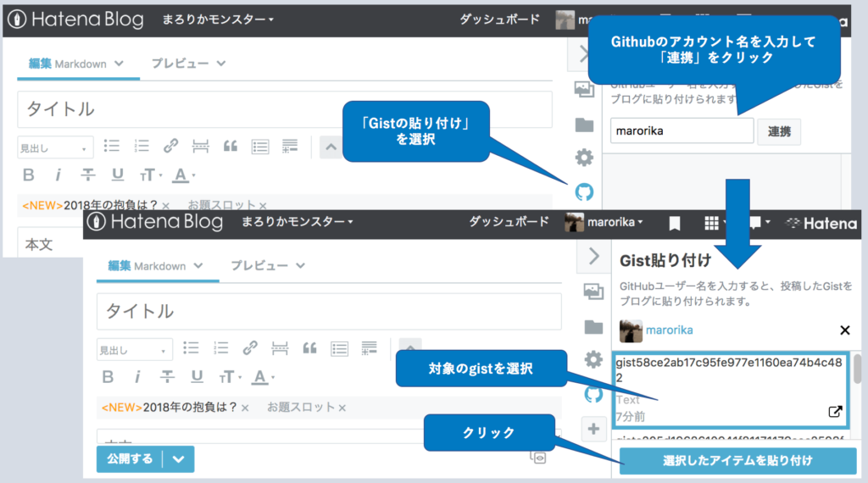Remove お題スロット tag in front window
868x483 pixels.
[x=342, y=408]
